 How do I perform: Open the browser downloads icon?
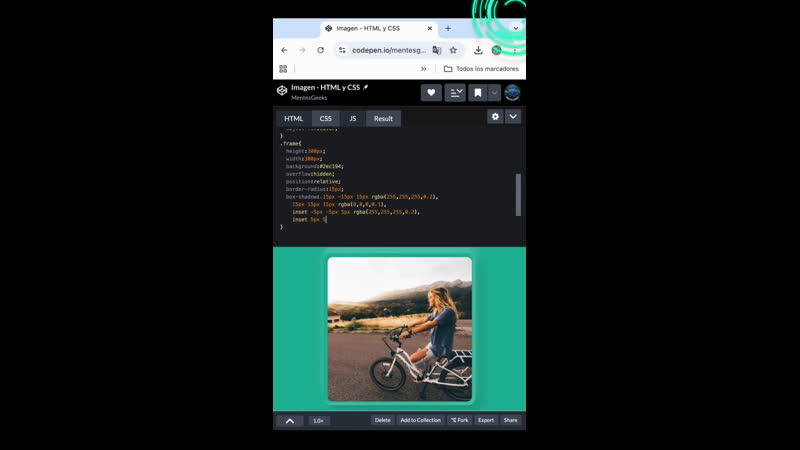coord(478,50)
